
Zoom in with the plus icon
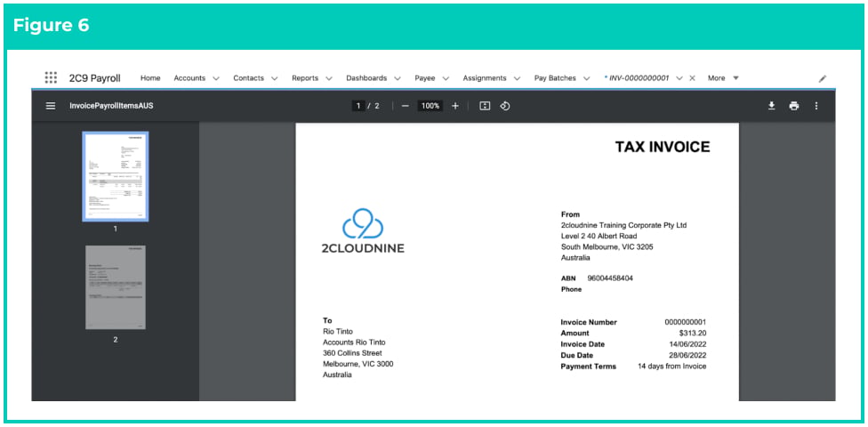click(x=455, y=106)
